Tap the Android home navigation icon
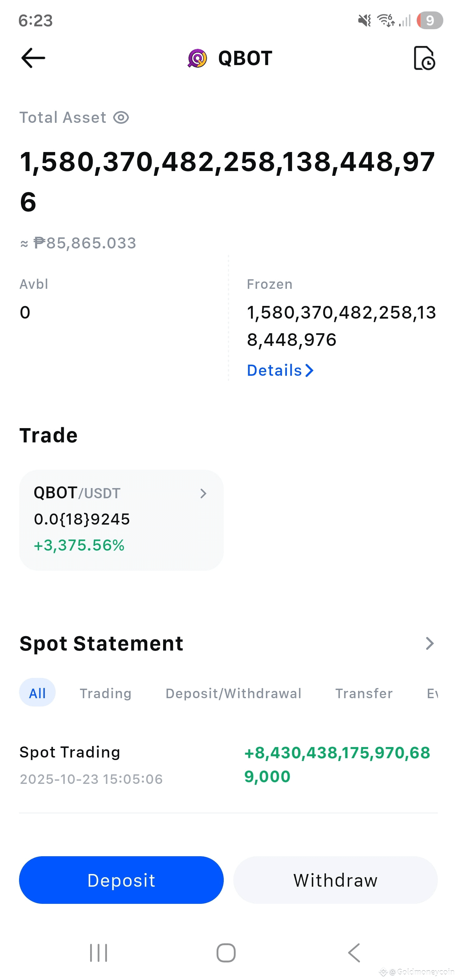The height and width of the screenshot is (980, 457). click(x=226, y=953)
